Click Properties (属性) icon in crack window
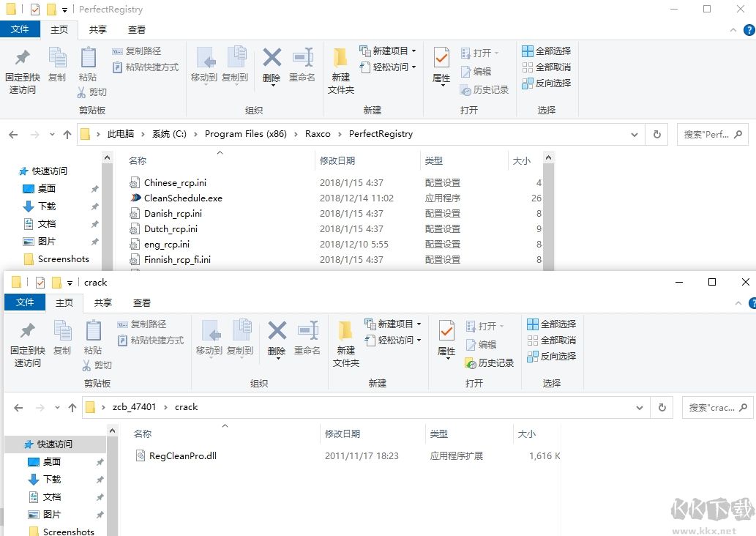The width and height of the screenshot is (756, 536). click(x=446, y=331)
